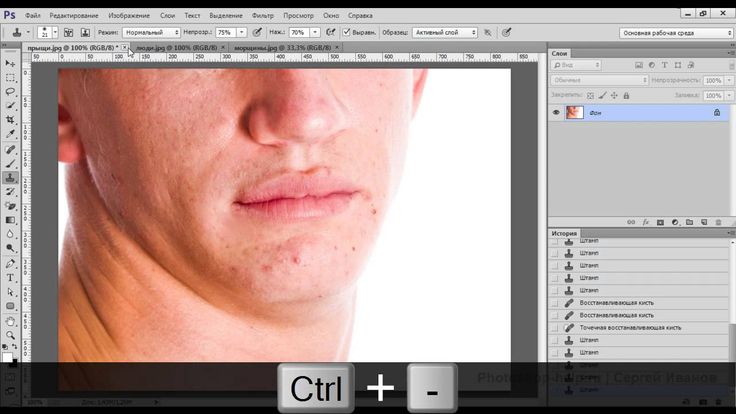Delete layer with trash icon
The height and width of the screenshot is (414, 736).
coord(719,222)
